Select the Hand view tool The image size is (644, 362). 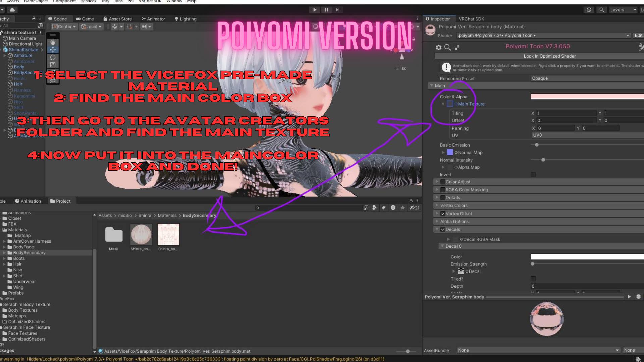pyautogui.click(x=53, y=42)
